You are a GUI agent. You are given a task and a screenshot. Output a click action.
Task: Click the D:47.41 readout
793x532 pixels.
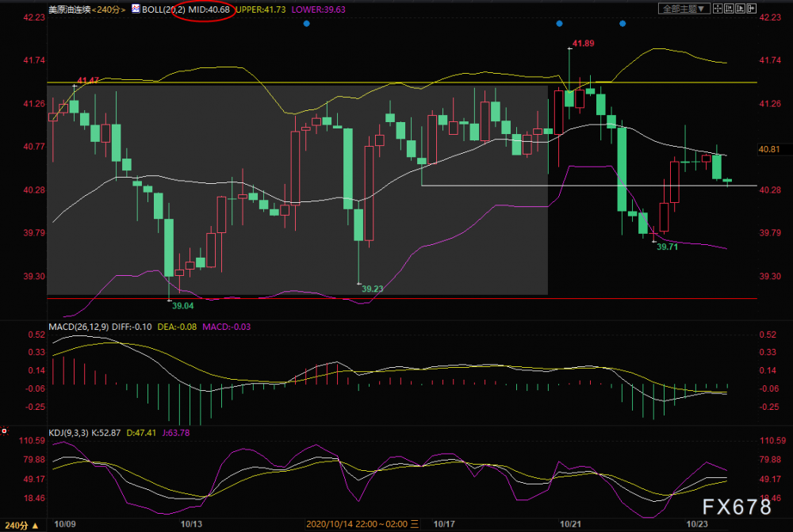(141, 433)
